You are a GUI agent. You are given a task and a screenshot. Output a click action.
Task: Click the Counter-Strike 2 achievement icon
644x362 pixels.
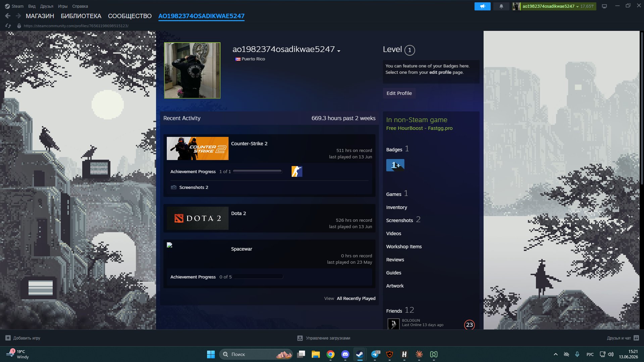coord(297,171)
